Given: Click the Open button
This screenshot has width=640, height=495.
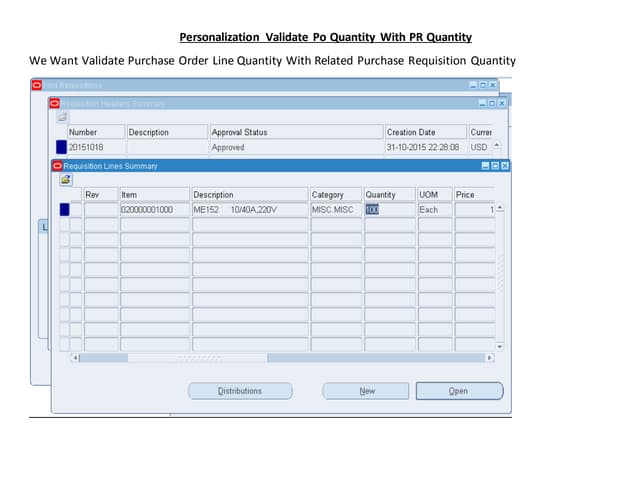Looking at the screenshot, I should point(458,391).
